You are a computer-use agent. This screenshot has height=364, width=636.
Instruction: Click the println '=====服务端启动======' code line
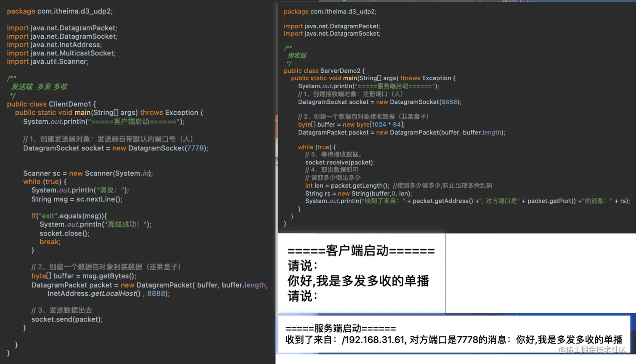pos(368,86)
